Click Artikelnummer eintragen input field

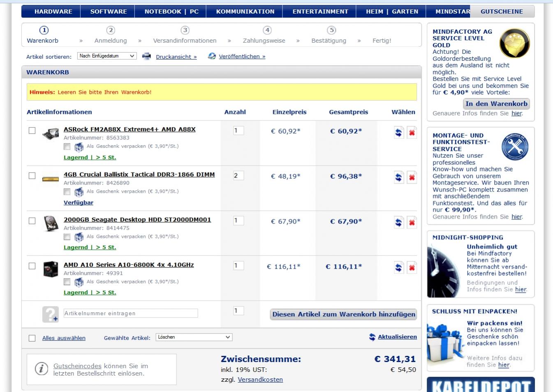pos(131,313)
